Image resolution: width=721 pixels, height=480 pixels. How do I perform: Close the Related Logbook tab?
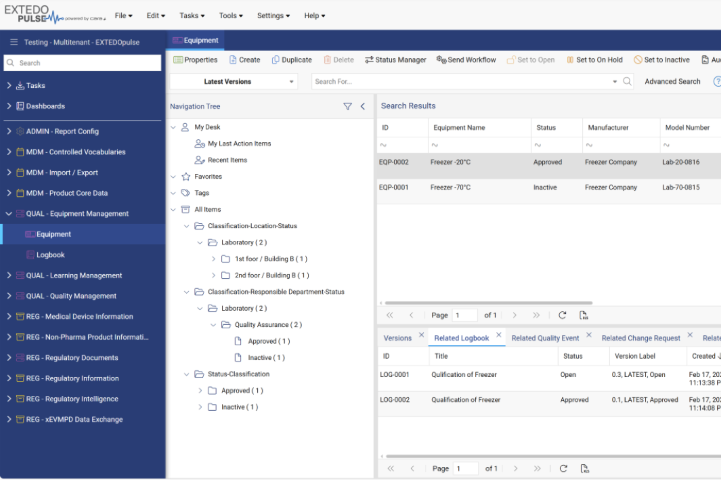(498, 335)
